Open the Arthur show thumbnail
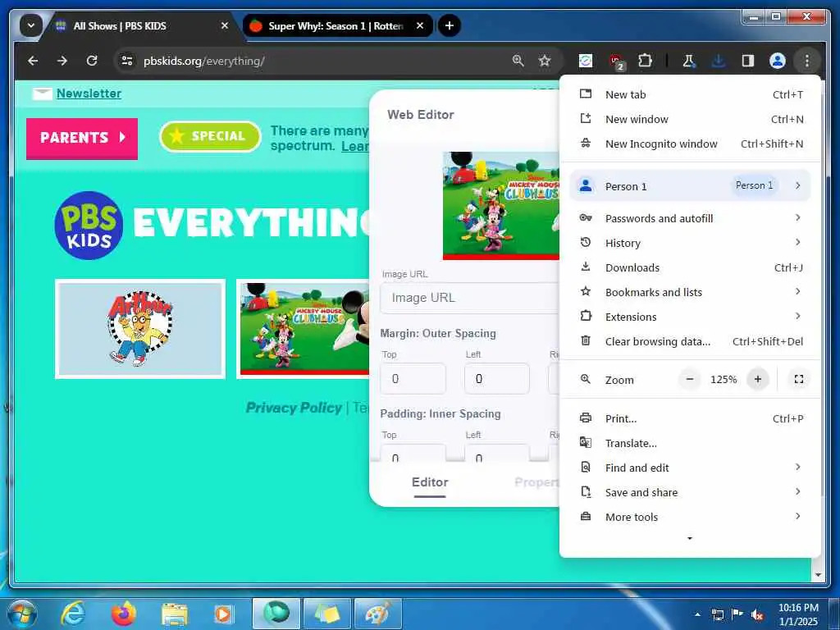 click(x=140, y=329)
